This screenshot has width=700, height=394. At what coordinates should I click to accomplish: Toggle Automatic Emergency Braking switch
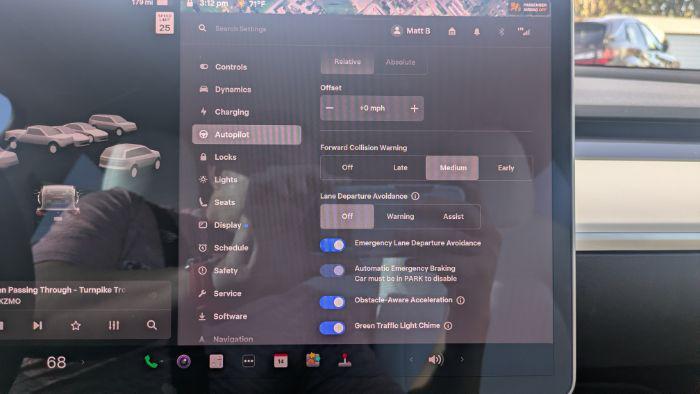[x=332, y=270]
